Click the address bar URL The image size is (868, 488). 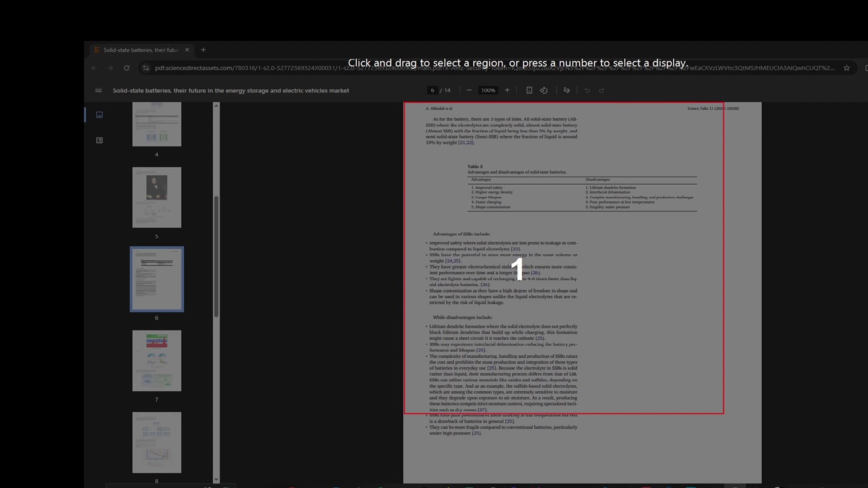coord(494,68)
